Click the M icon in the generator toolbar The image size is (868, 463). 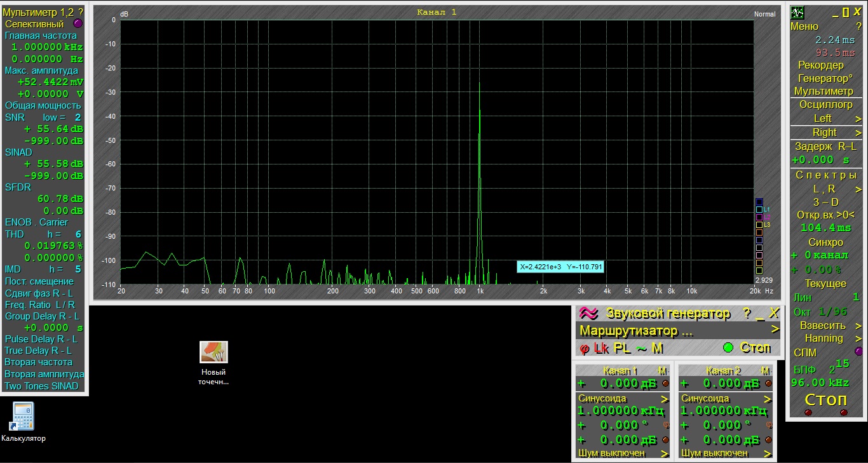click(657, 348)
